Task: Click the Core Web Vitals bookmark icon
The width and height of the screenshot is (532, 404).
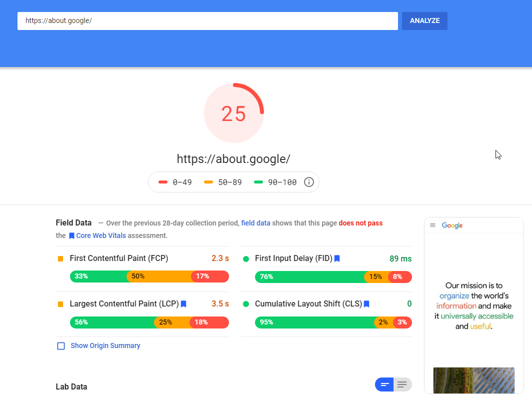Action: pos(71,236)
